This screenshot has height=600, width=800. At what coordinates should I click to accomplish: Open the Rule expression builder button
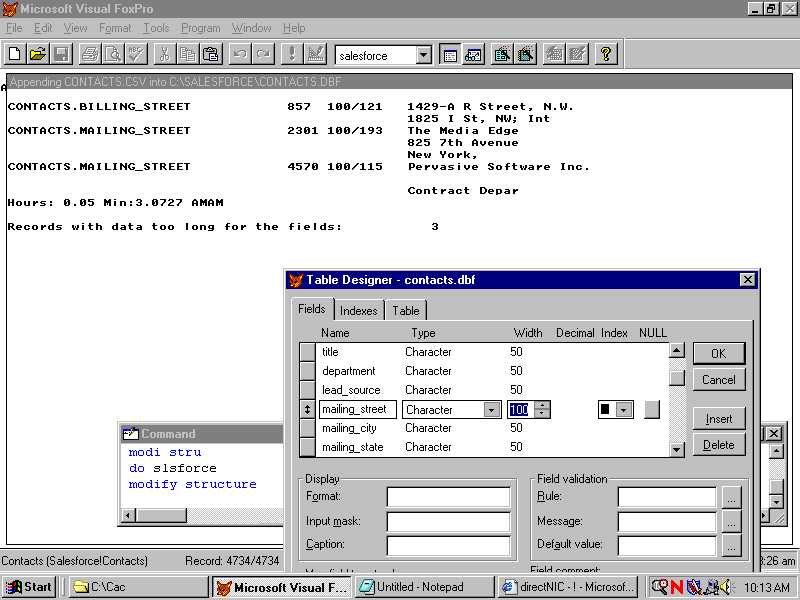[x=732, y=497]
